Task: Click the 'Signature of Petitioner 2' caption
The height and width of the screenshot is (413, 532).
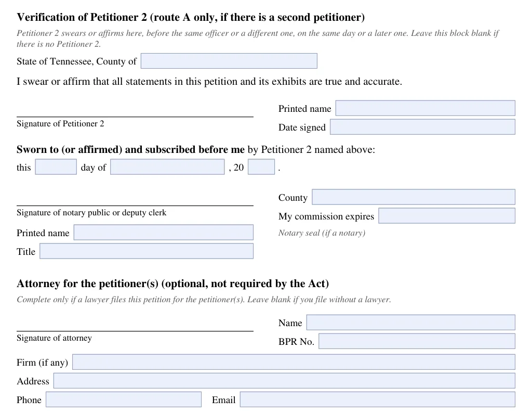Action: tap(60, 124)
